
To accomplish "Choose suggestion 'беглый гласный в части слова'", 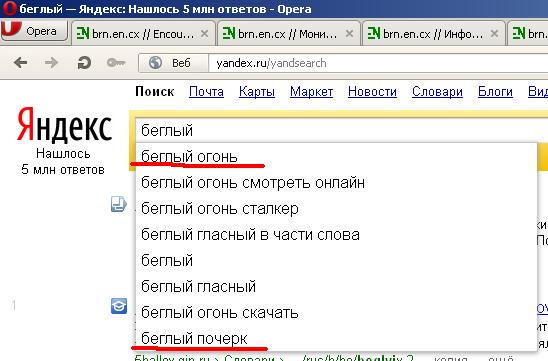I will pyautogui.click(x=336, y=234).
